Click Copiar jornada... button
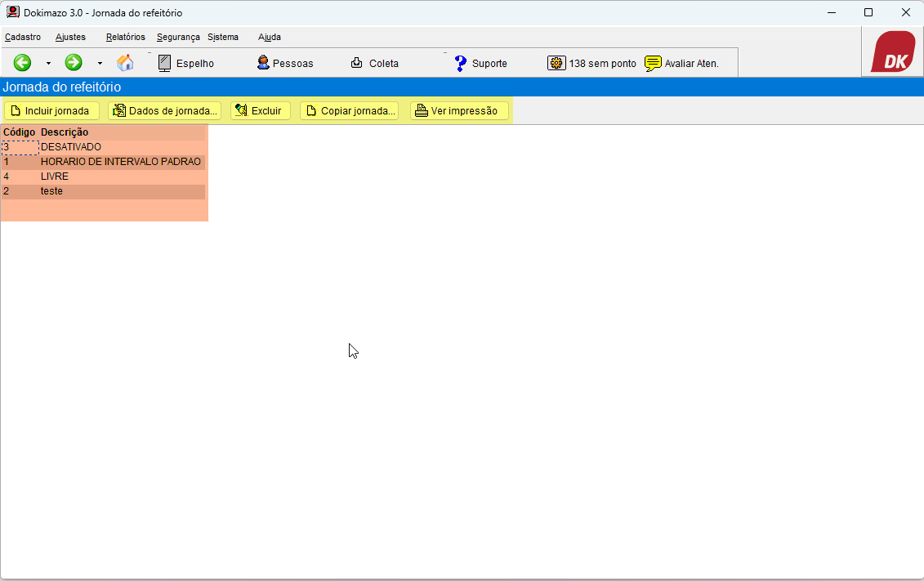The width and height of the screenshot is (924, 581). (349, 111)
